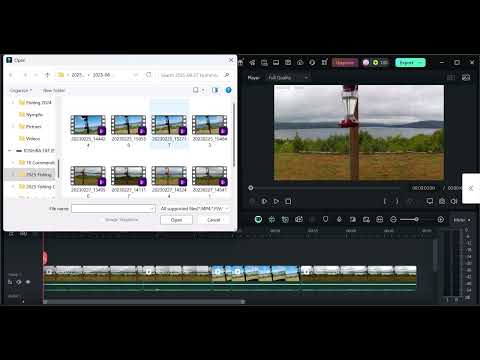This screenshot has height=360, width=480.
Task: Select video file starting 20230225_1505
Action: (129, 131)
